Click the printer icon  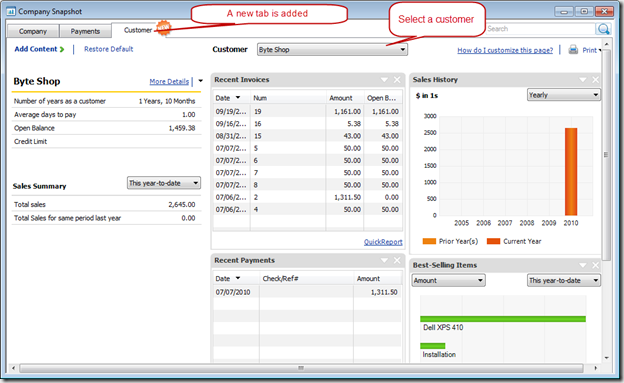click(x=573, y=50)
